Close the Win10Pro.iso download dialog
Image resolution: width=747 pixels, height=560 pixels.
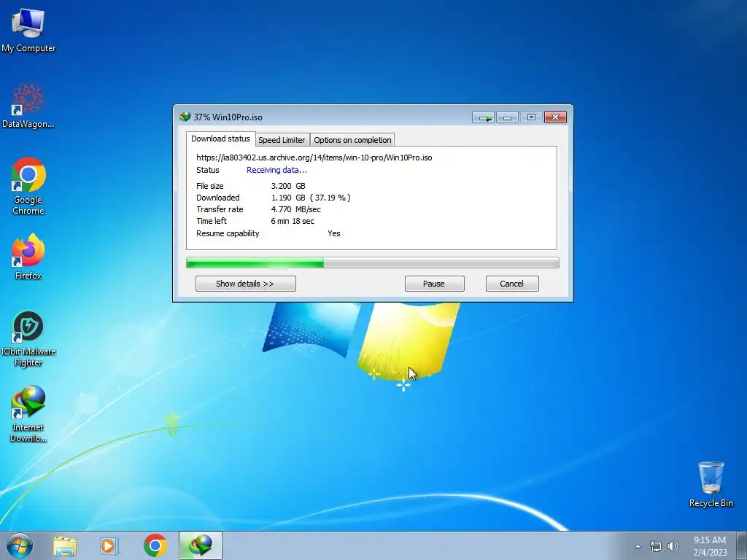point(555,117)
